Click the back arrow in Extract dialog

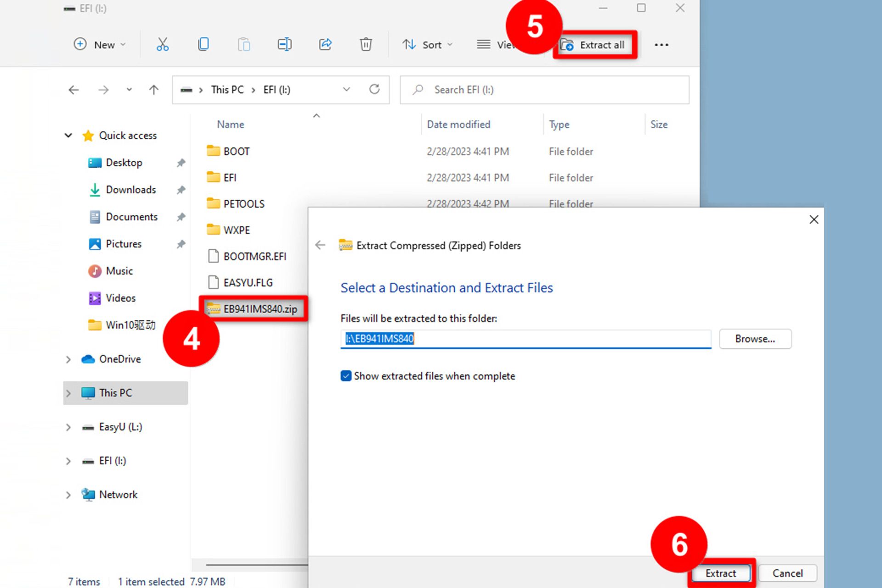[320, 245]
